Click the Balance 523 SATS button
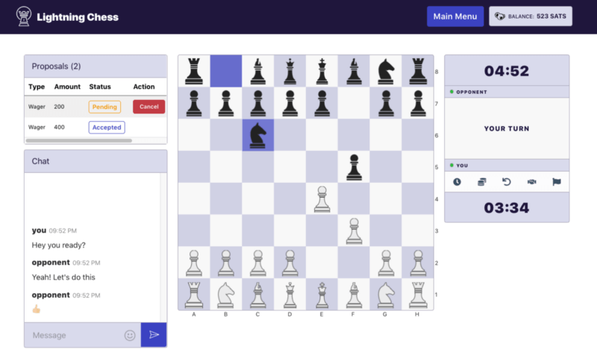 (x=531, y=16)
